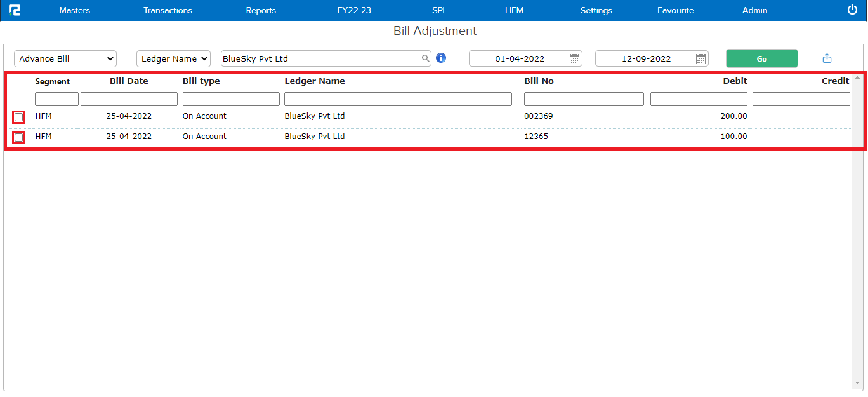Click the Bill Date column header

pos(129,81)
